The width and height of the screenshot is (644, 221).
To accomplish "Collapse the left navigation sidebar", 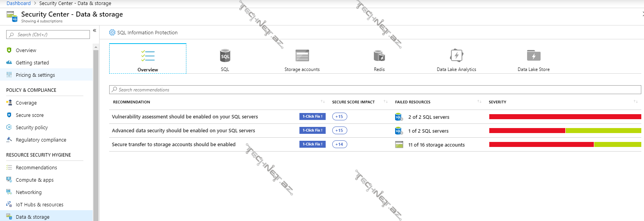I will [95, 30].
